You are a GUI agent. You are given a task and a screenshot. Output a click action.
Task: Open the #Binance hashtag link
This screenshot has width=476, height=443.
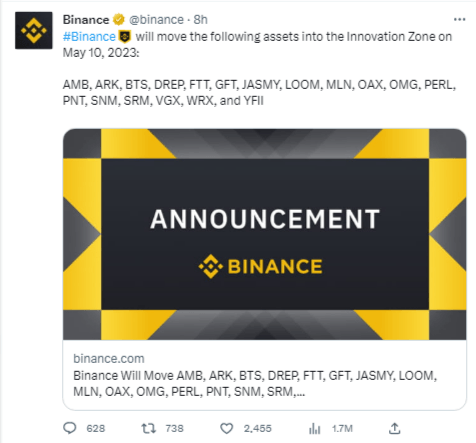89,36
